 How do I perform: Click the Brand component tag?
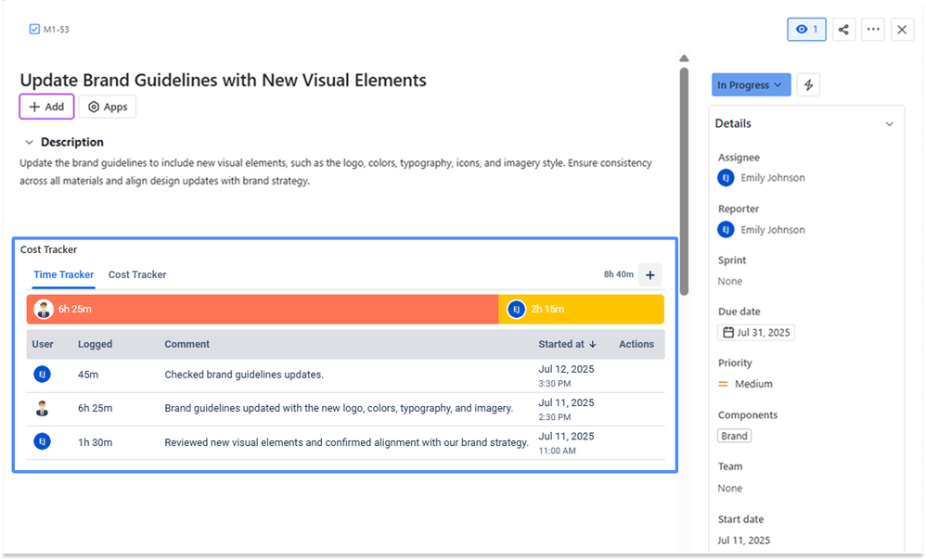pos(734,436)
